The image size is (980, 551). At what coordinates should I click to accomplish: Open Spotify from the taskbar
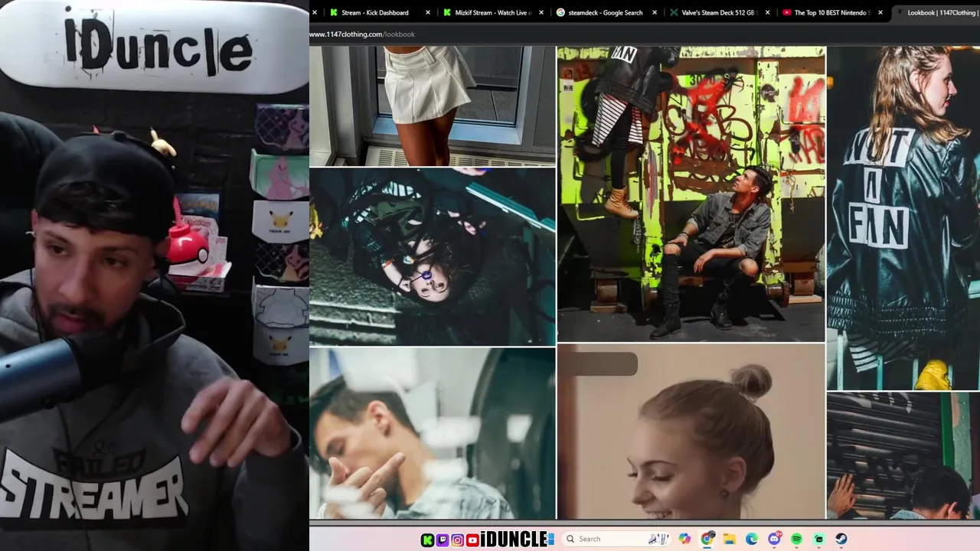click(796, 539)
